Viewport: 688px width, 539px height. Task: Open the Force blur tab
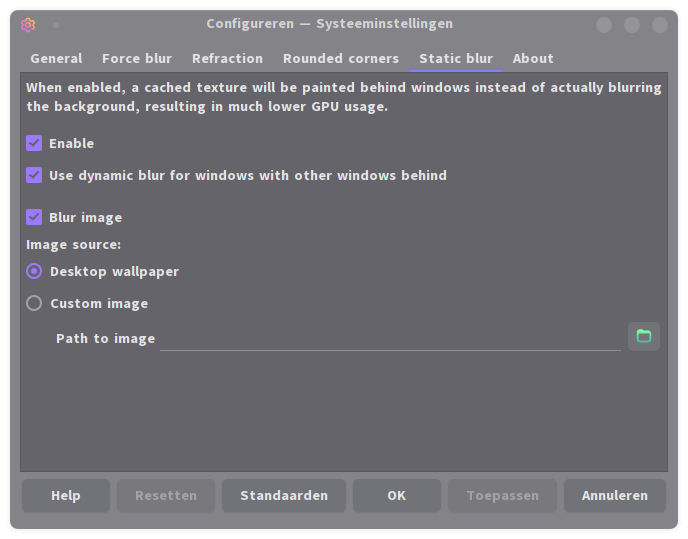pyautogui.click(x=137, y=58)
